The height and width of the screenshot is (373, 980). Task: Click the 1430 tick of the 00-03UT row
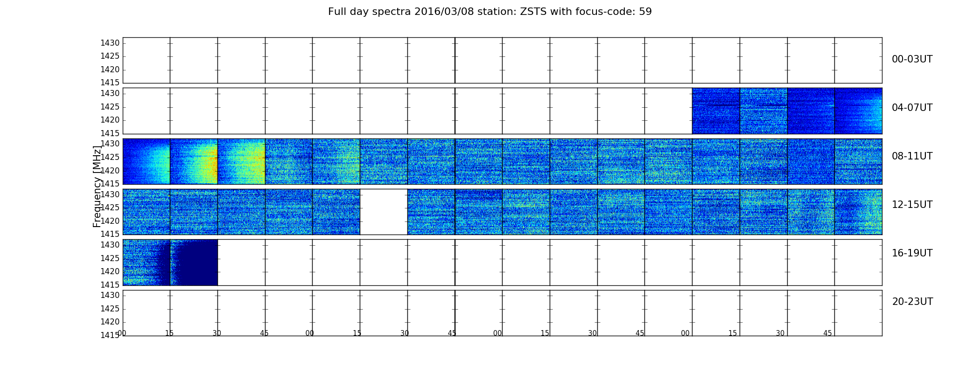pos(110,43)
